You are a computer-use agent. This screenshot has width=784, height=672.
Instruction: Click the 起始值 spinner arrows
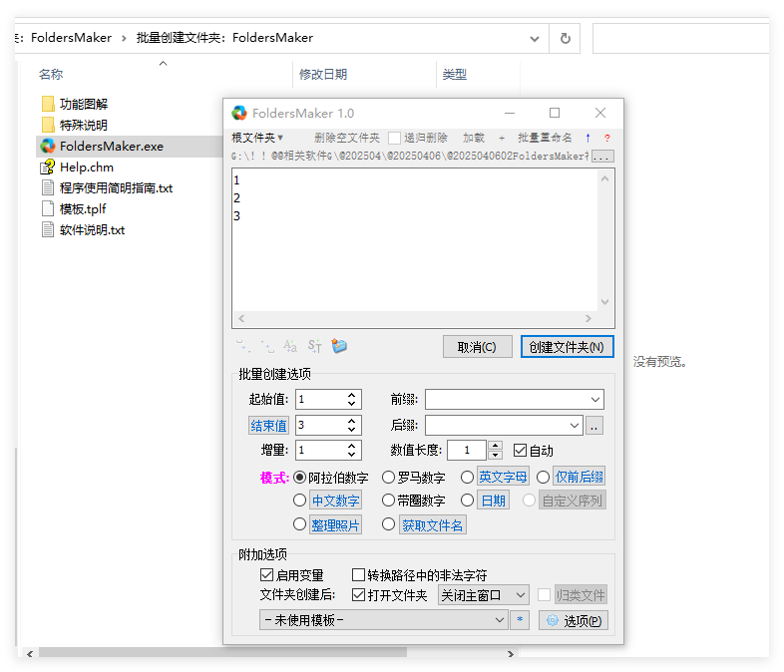tap(351, 400)
